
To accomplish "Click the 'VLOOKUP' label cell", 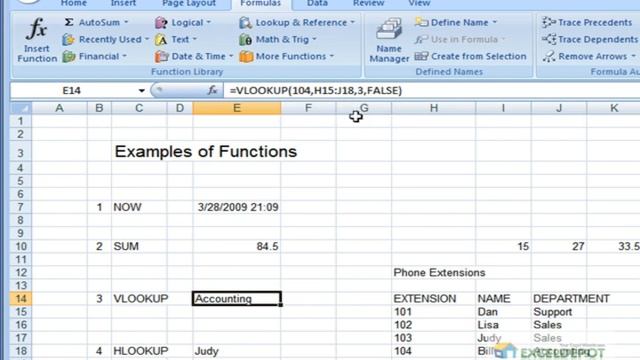I will click(139, 299).
